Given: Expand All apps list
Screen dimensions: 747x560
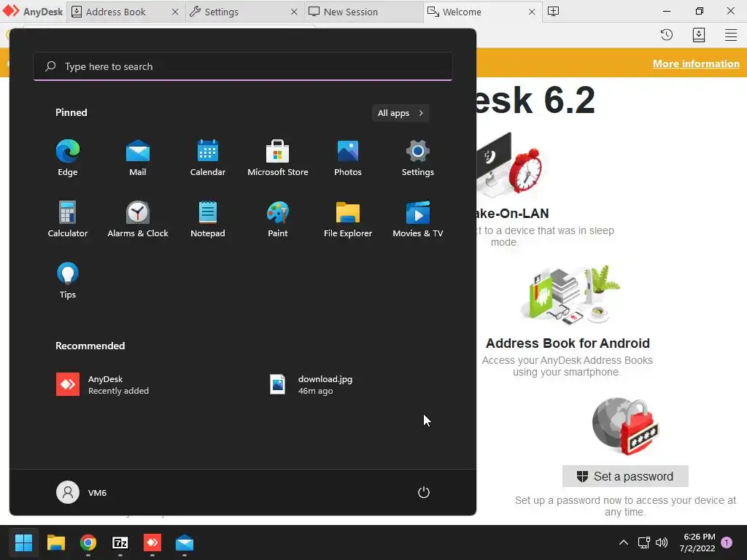Looking at the screenshot, I should point(400,113).
